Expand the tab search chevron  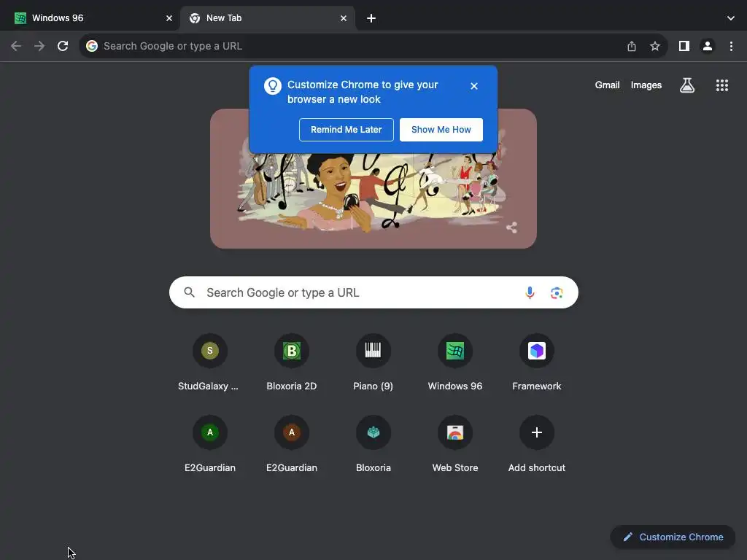pyautogui.click(x=731, y=18)
